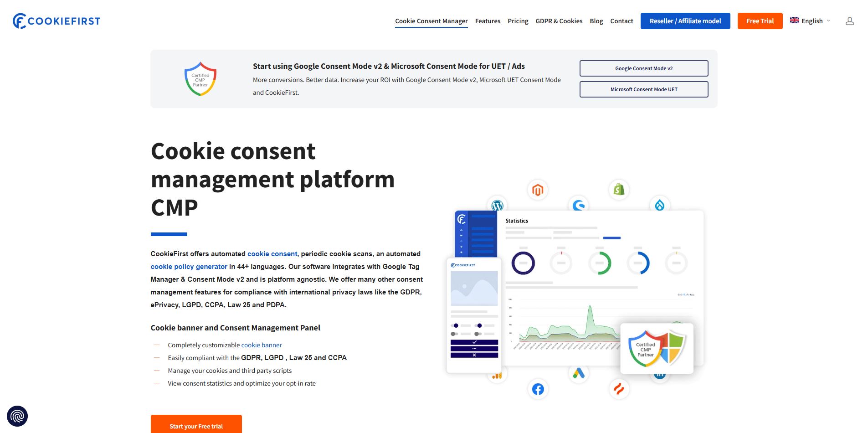868x433 pixels.
Task: Click the Certified CMP Partner shield badge in banner
Action: click(200, 79)
